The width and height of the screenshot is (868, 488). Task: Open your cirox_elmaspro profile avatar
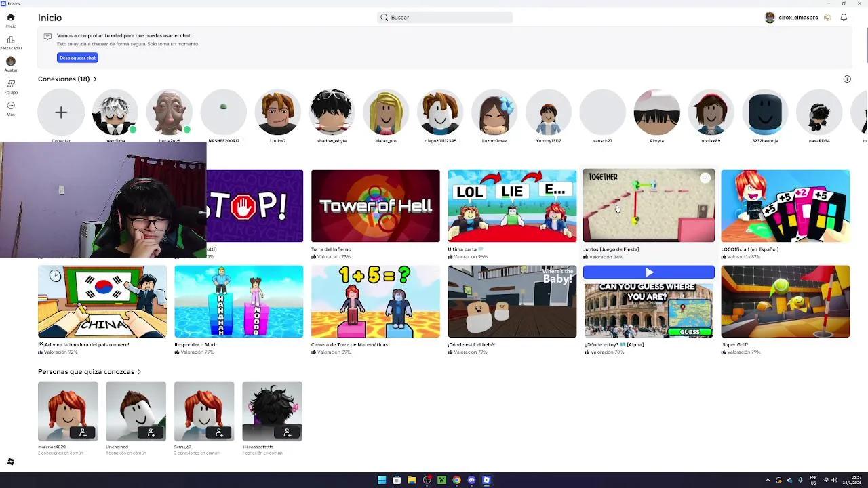(770, 16)
